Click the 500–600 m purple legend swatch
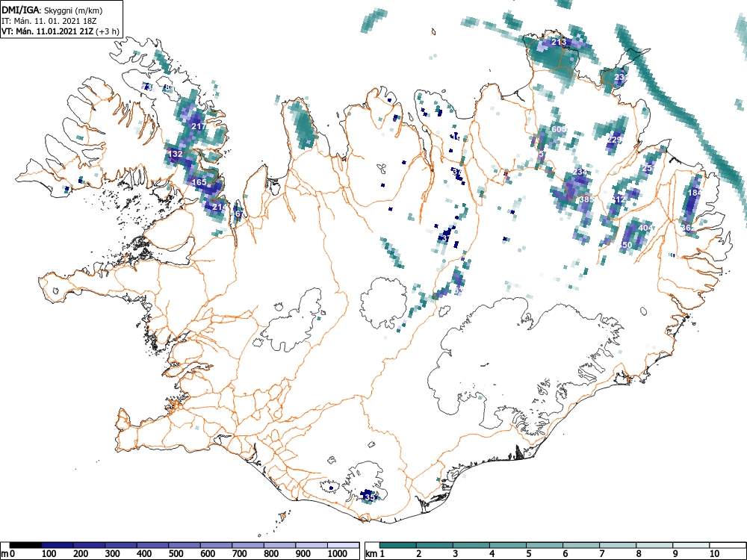Screen dimensions: 747x560 click(x=185, y=545)
